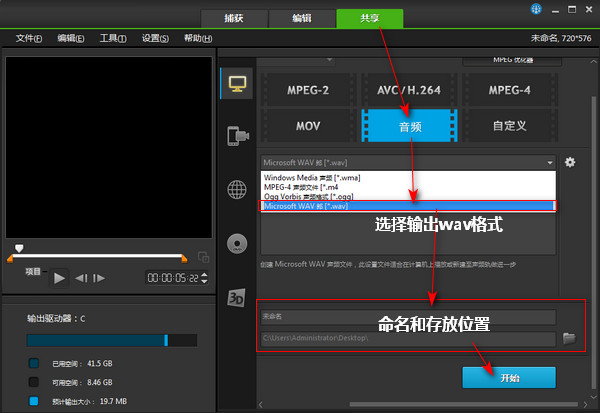Open the 工具(T) menu
This screenshot has height=413, width=600.
tap(113, 38)
